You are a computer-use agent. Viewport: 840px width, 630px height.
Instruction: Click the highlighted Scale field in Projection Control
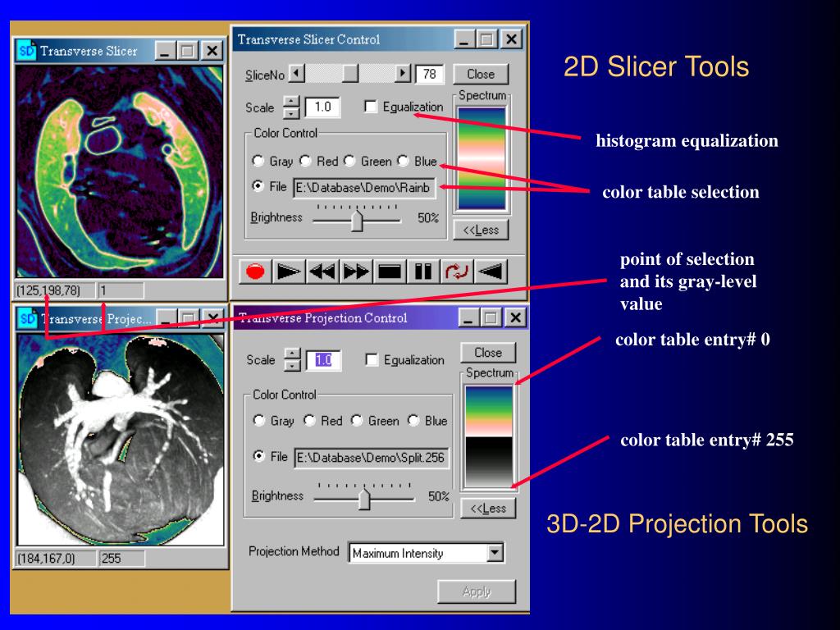[323, 360]
